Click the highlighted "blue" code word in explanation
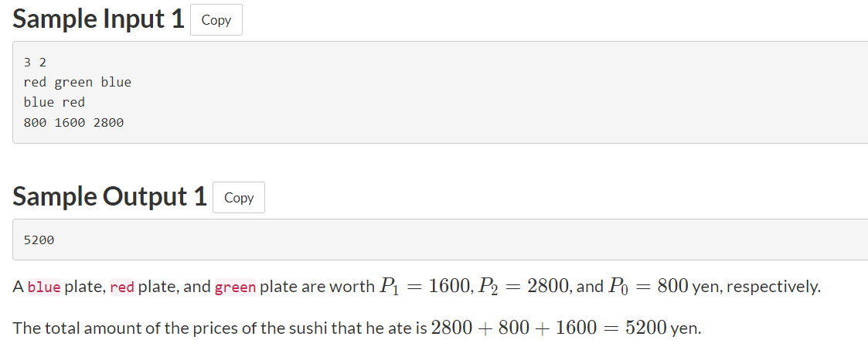 click(44, 287)
